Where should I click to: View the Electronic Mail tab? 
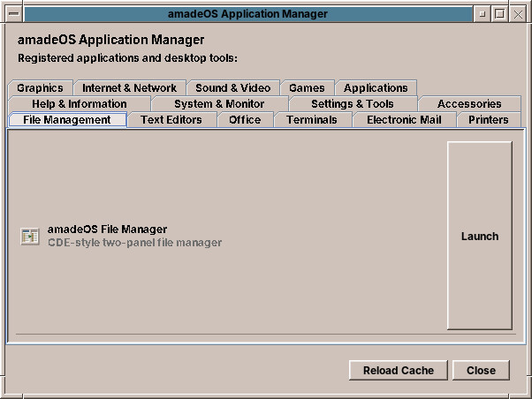pyautogui.click(x=404, y=120)
